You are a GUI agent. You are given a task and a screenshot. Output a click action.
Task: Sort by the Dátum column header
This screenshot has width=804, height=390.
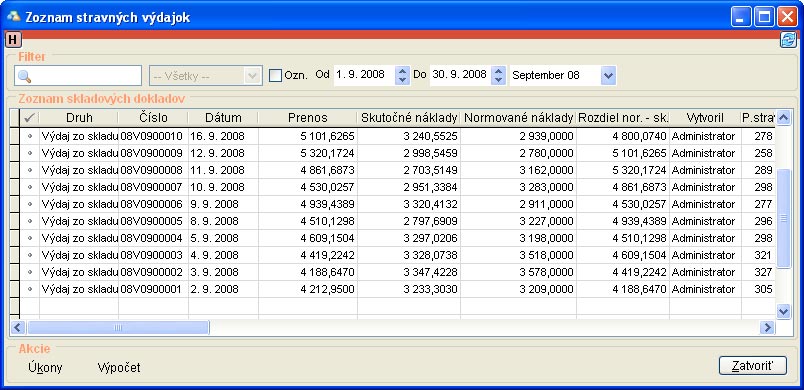click(223, 118)
